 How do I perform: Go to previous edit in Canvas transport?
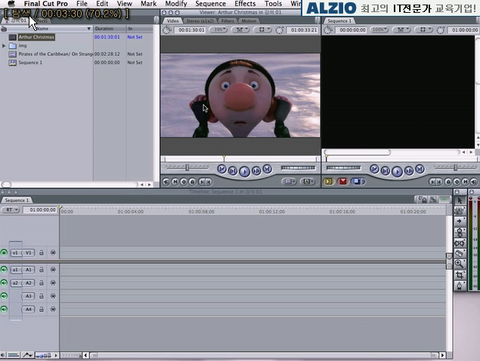[374, 169]
